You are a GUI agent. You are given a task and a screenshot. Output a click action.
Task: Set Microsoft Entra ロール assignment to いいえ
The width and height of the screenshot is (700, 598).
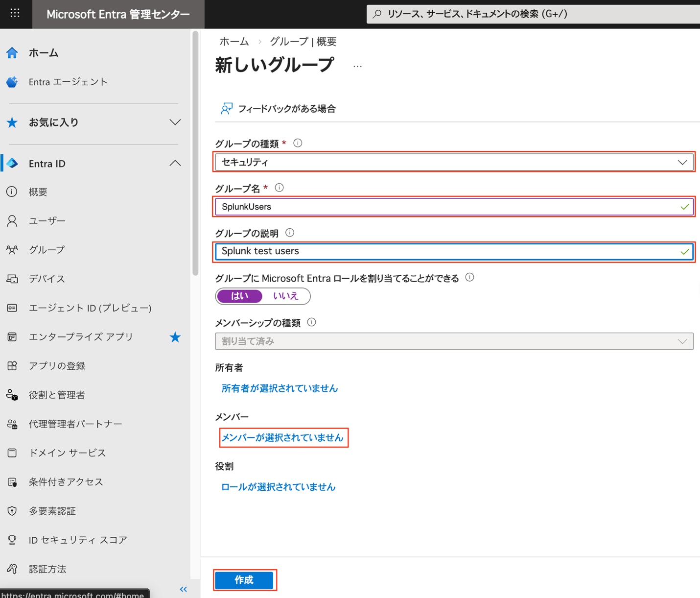coord(285,296)
